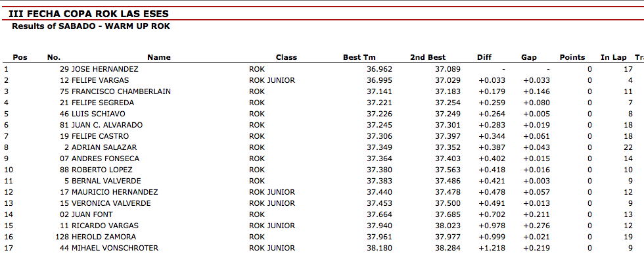Click the Class column header
The image size is (644, 267).
click(286, 57)
